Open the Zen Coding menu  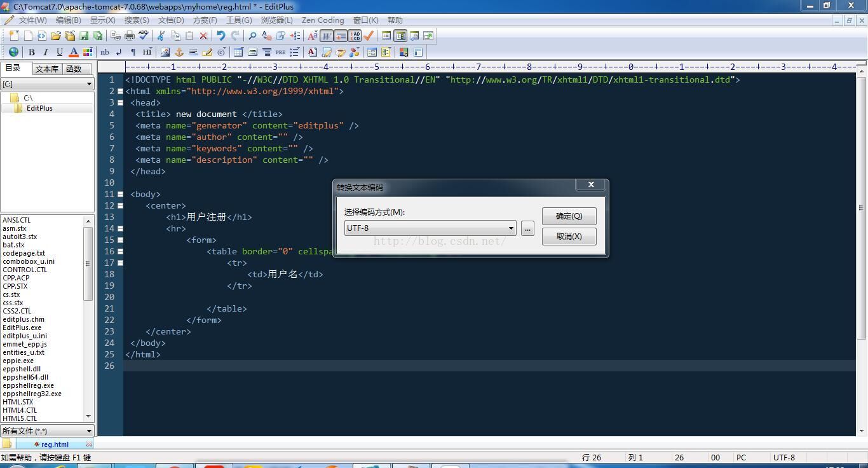pos(323,20)
